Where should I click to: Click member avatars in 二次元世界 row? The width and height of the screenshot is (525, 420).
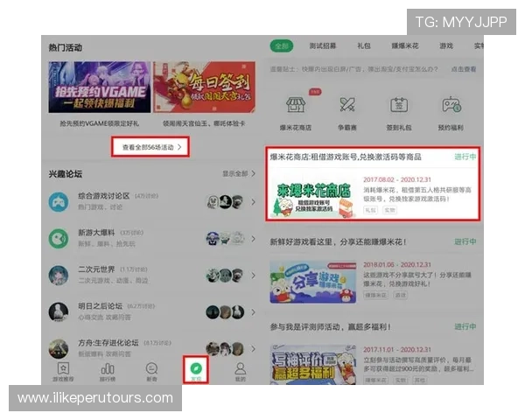(225, 276)
